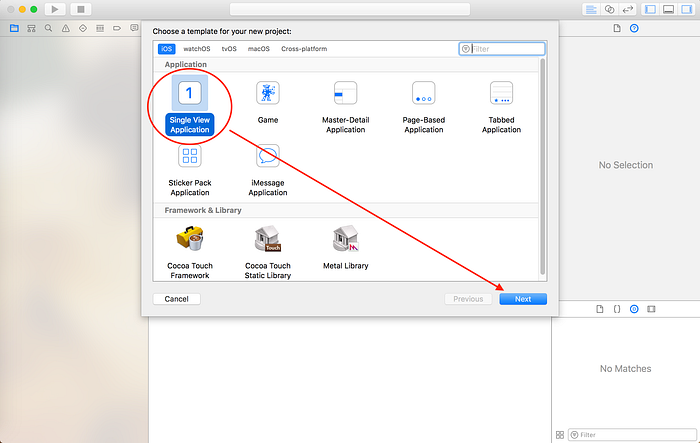The image size is (700, 443).
Task: Show the Media library filmstrip icon
Action: click(x=651, y=309)
